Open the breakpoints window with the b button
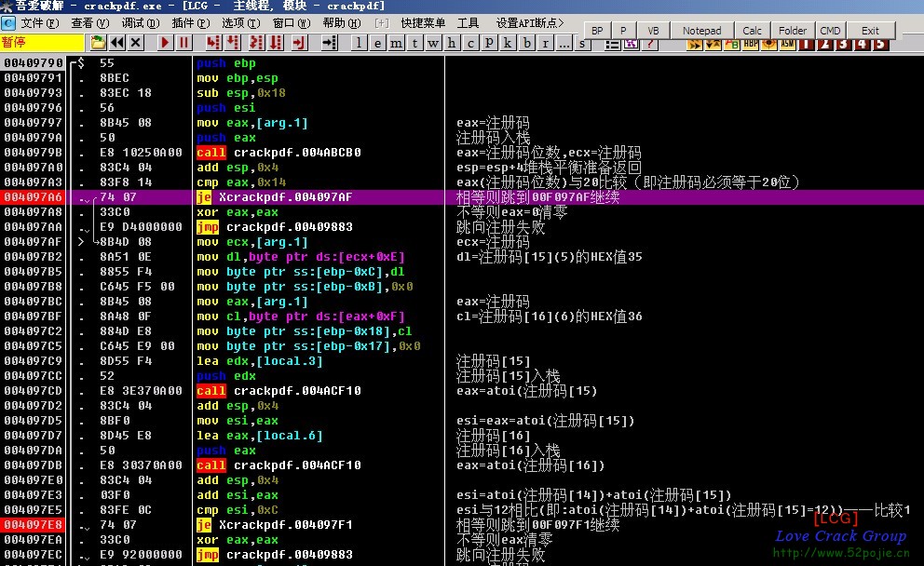 [526, 43]
